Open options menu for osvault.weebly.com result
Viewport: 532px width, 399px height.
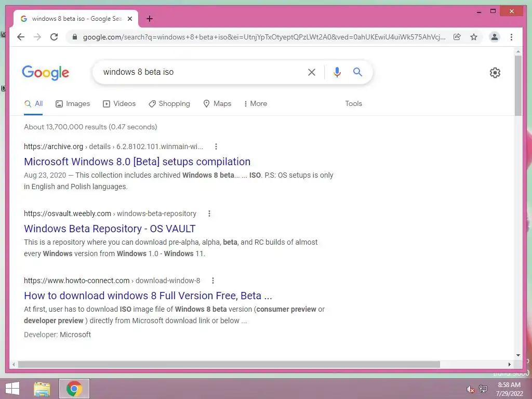coord(209,214)
